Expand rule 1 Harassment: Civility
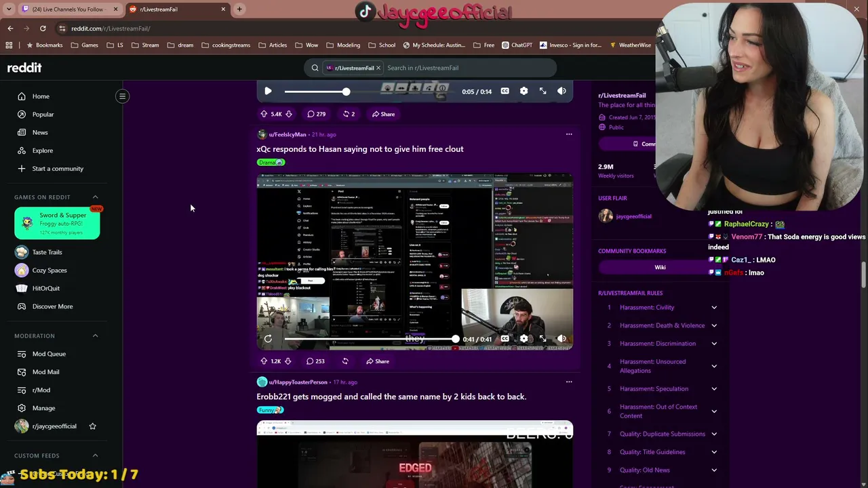Viewport: 868px width, 488px height. click(714, 308)
